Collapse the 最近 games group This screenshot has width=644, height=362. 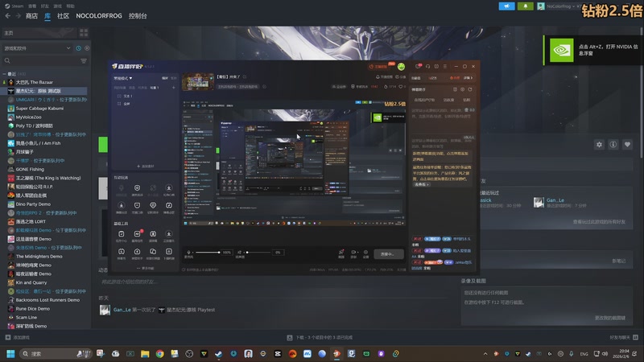5,74
